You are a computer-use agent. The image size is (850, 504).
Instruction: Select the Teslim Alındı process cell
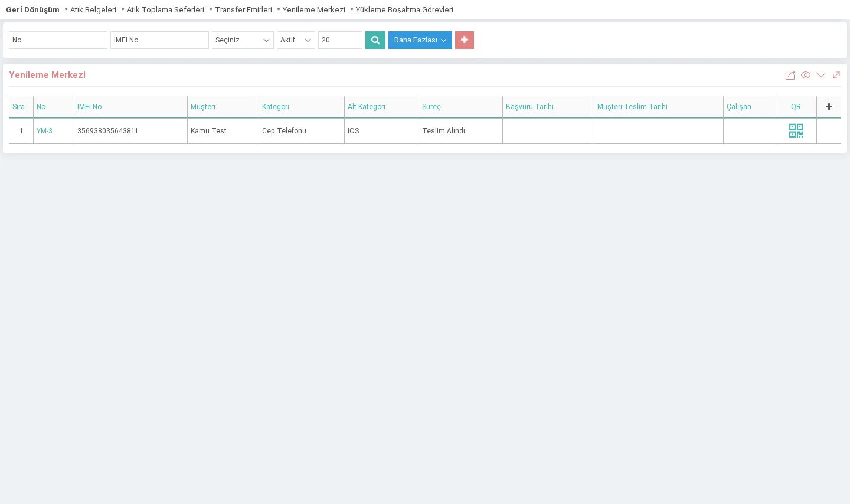pyautogui.click(x=460, y=131)
